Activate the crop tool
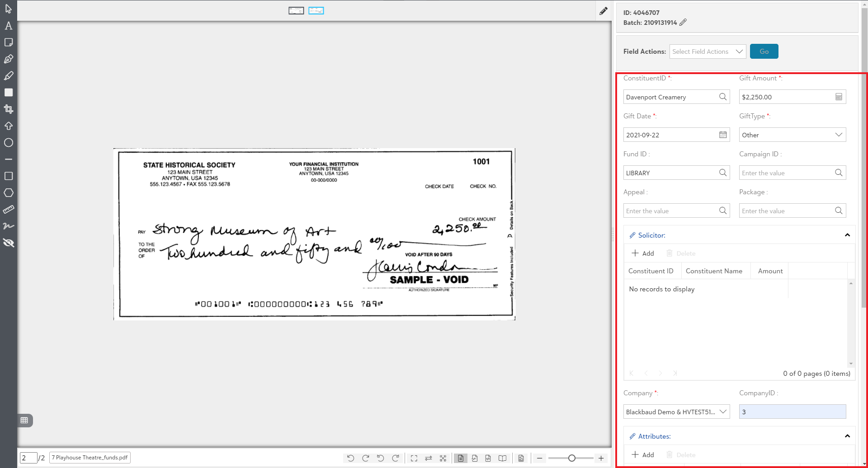The height and width of the screenshot is (468, 868). coord(8,109)
